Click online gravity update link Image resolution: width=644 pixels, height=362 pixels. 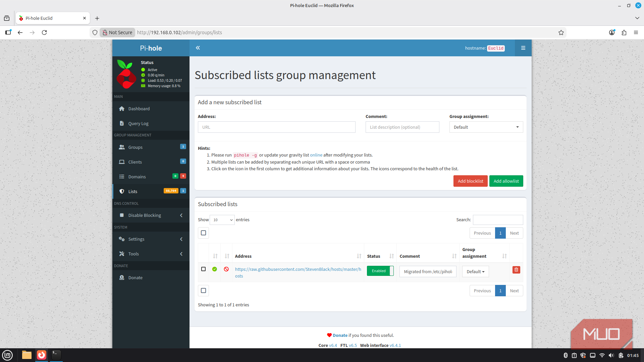click(x=316, y=155)
